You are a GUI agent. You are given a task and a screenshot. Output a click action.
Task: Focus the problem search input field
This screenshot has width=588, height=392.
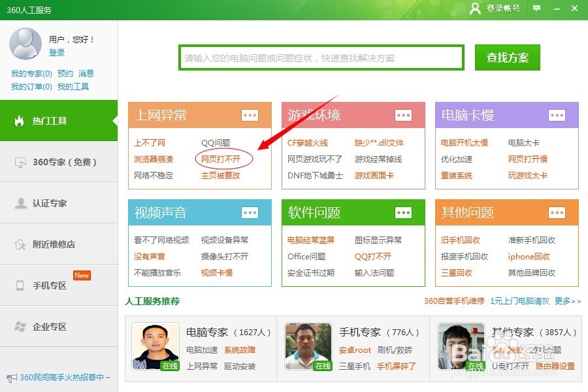(321, 57)
